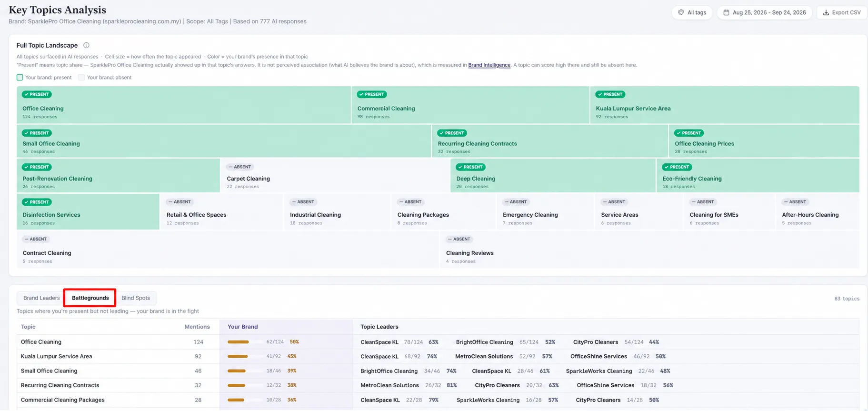The height and width of the screenshot is (411, 868).
Task: Open the Brand Intelligence link
Action: [x=489, y=65]
